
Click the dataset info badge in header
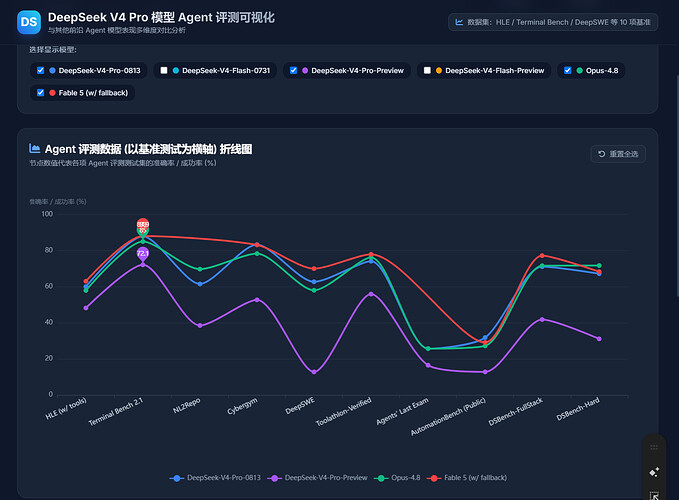pyautogui.click(x=553, y=22)
